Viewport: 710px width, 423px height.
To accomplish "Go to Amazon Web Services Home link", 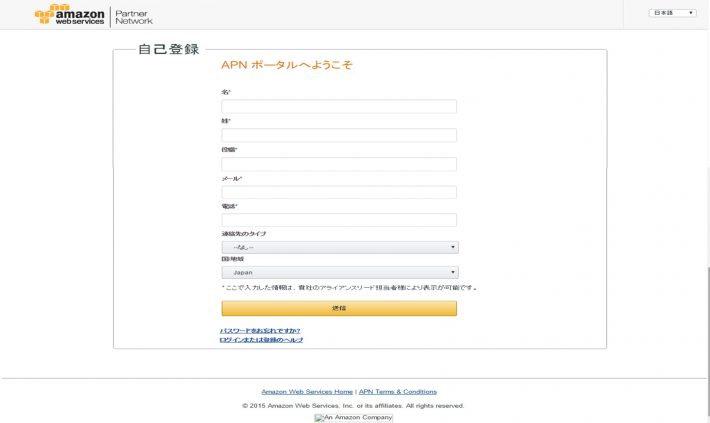I will 307,392.
